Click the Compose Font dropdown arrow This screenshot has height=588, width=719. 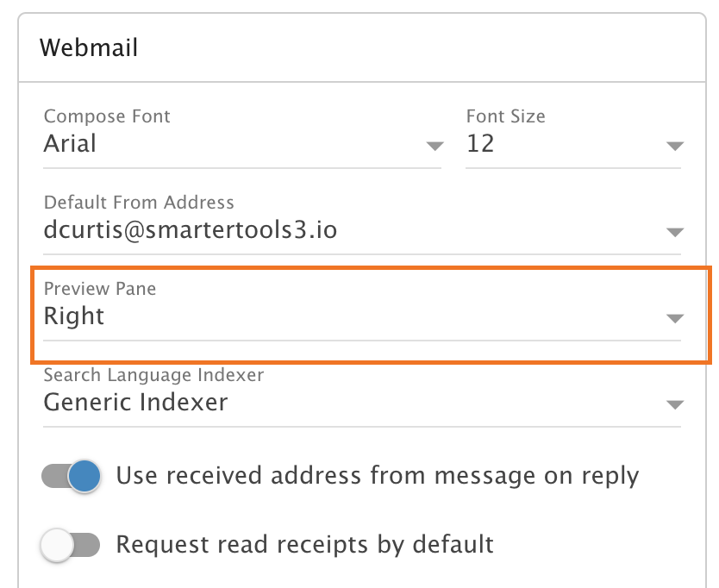[x=435, y=146]
